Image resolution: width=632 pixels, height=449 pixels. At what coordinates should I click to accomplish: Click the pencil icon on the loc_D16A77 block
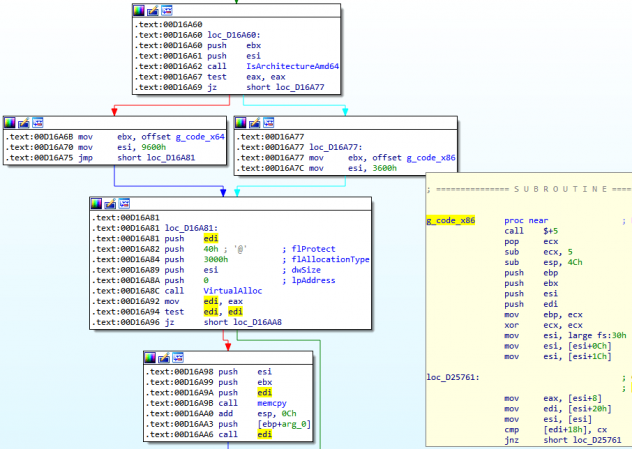pos(255,122)
